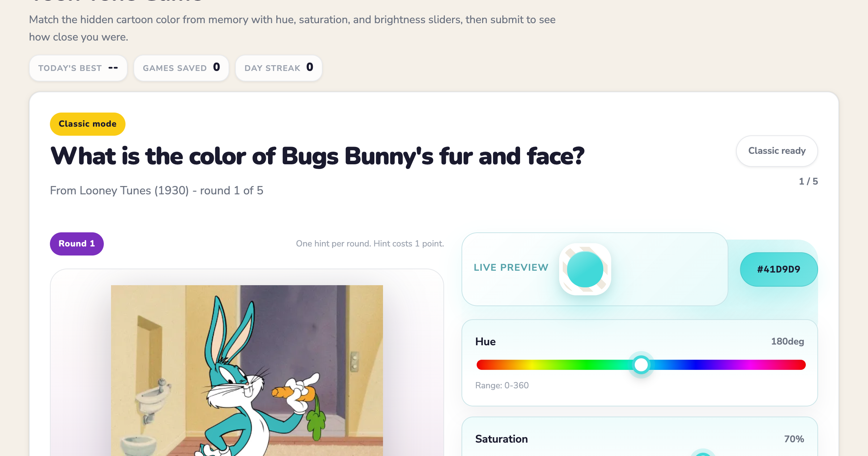Click the live preview color circle
Screen dimensions: 868x456
tap(585, 269)
